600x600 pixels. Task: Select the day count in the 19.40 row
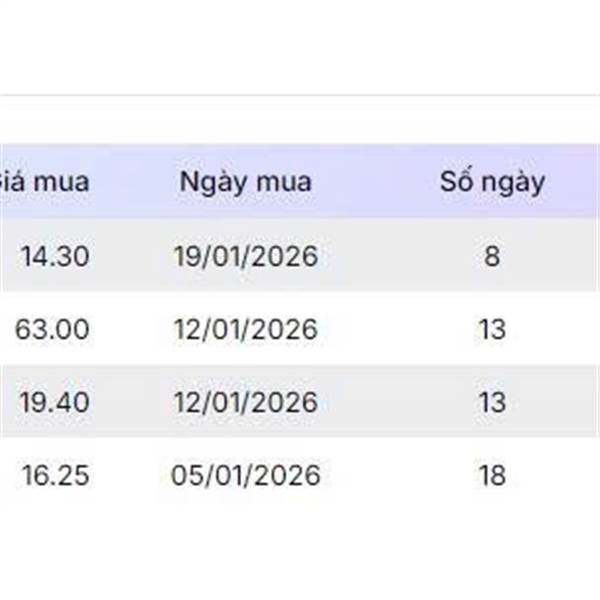tap(492, 402)
